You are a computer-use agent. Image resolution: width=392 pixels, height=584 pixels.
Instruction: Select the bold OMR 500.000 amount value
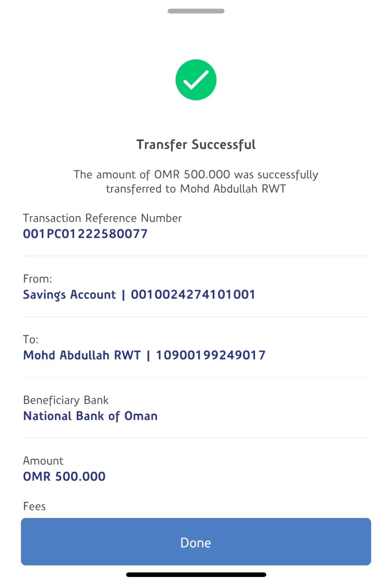point(64,477)
